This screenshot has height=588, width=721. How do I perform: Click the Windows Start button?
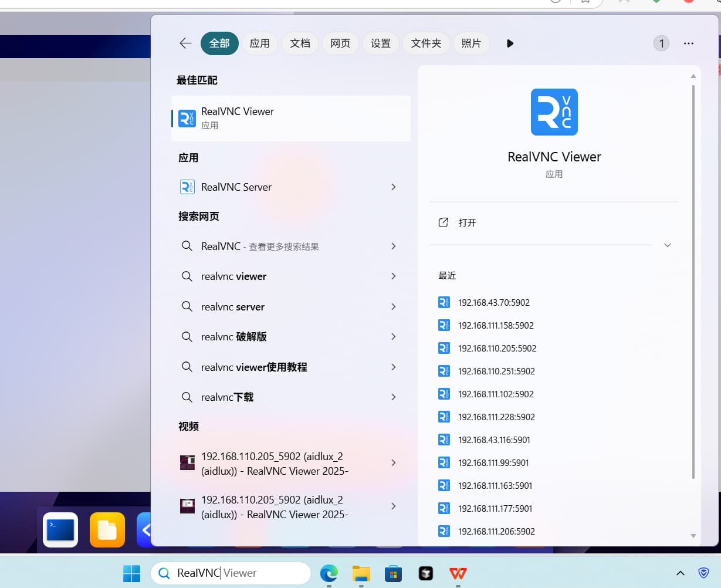131,573
